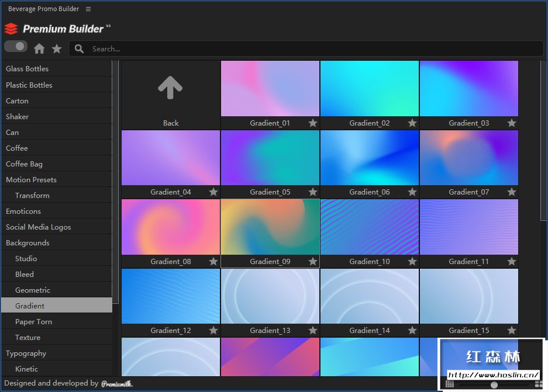This screenshot has width=548, height=392.
Task: Open the Emoticons category
Action: (x=57, y=211)
